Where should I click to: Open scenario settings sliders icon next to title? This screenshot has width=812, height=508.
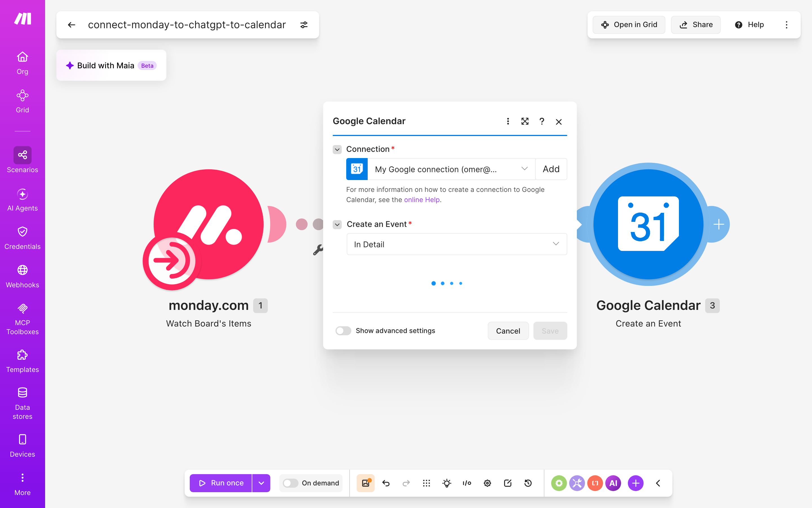pos(304,25)
